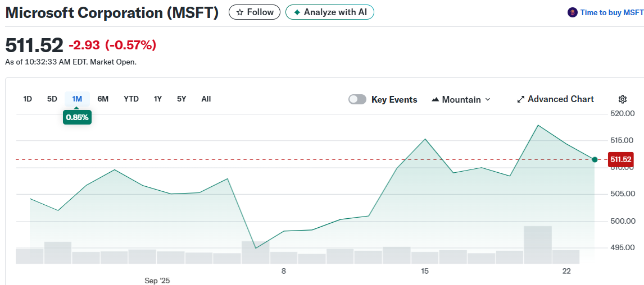The height and width of the screenshot is (285, 644).
Task: Toggle the Key Events switch
Action: click(x=357, y=100)
